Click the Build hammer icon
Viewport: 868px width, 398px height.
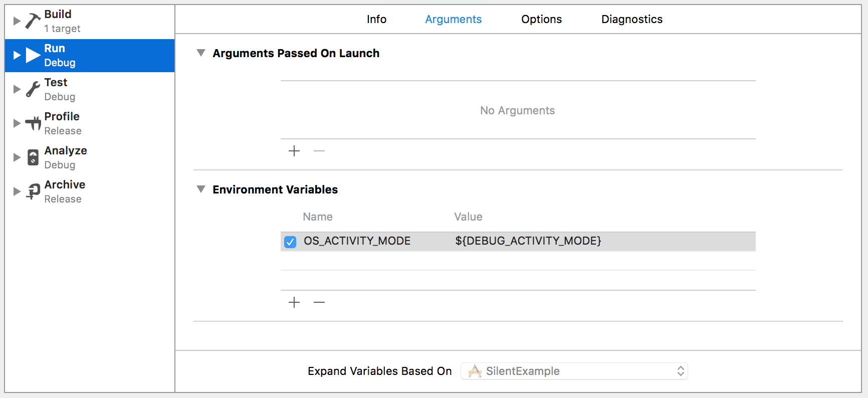[x=33, y=21]
